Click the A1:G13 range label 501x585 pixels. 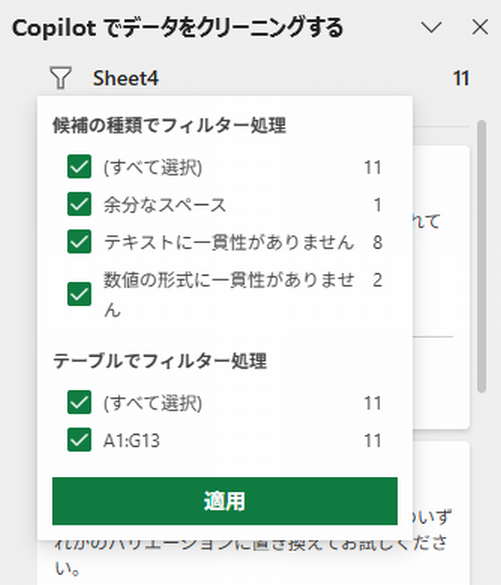(132, 441)
